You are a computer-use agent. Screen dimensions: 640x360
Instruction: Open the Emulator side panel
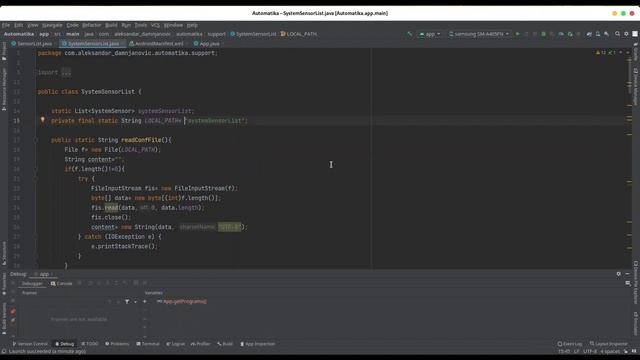click(636, 323)
